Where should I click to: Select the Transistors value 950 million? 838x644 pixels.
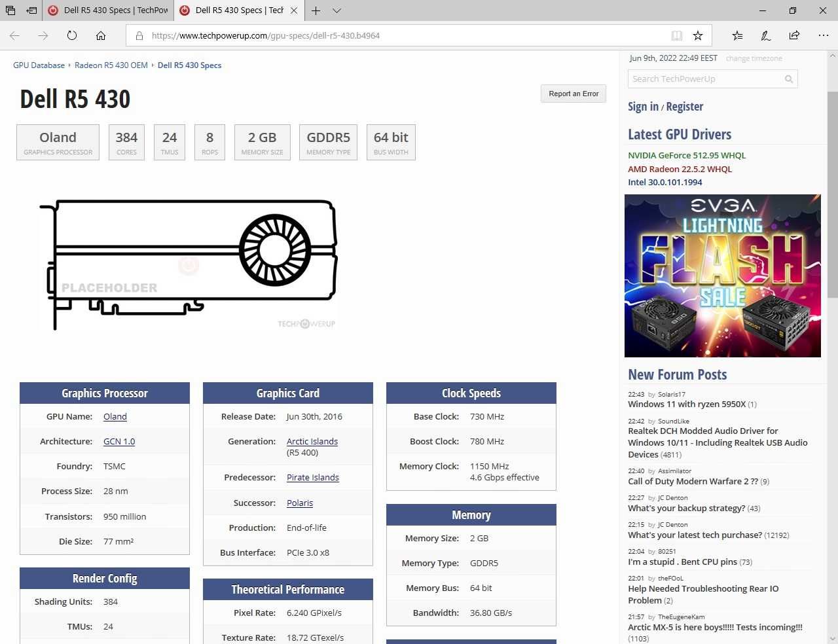tap(124, 517)
